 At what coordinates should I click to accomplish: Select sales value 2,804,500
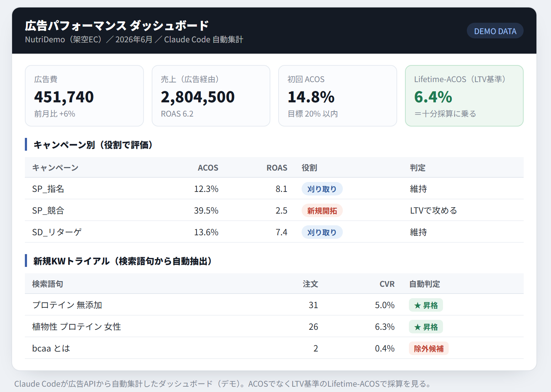[x=198, y=97]
